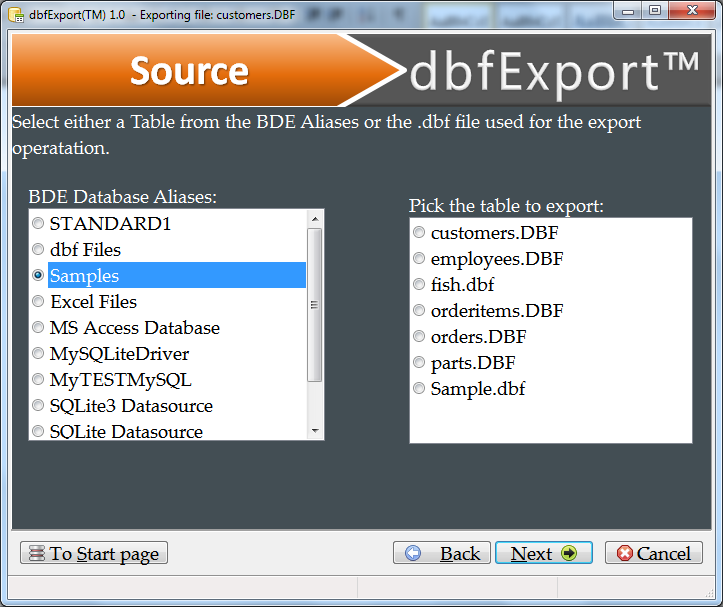The image size is (723, 607).
Task: Choose the orderitems.DBF table radio button
Action: tap(419, 310)
